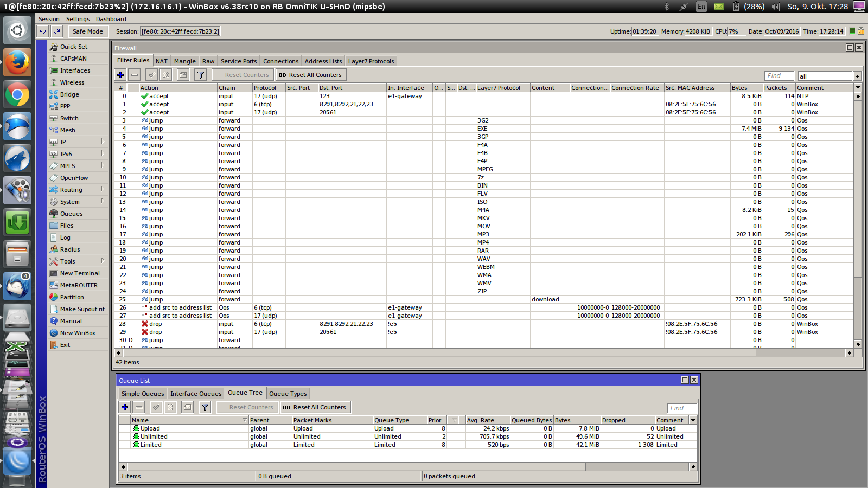Open the sound volume indicator in system tray
868x488 pixels.
click(776, 7)
